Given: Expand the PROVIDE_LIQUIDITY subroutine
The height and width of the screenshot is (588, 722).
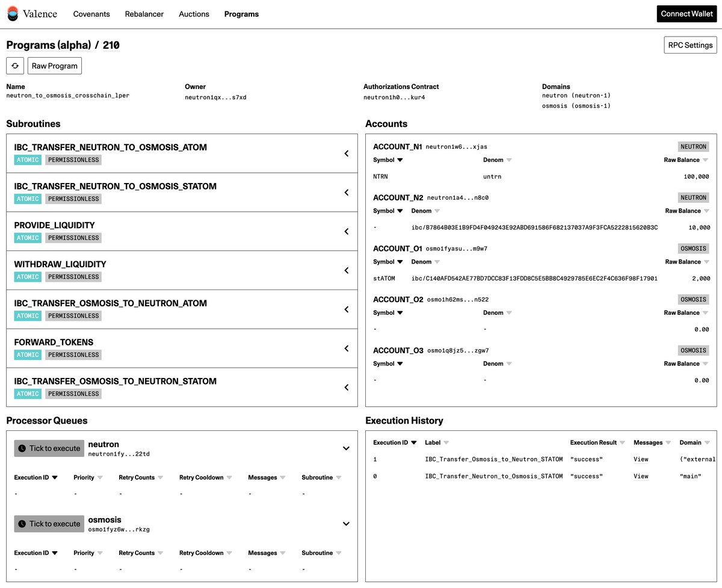Looking at the screenshot, I should pyautogui.click(x=346, y=231).
